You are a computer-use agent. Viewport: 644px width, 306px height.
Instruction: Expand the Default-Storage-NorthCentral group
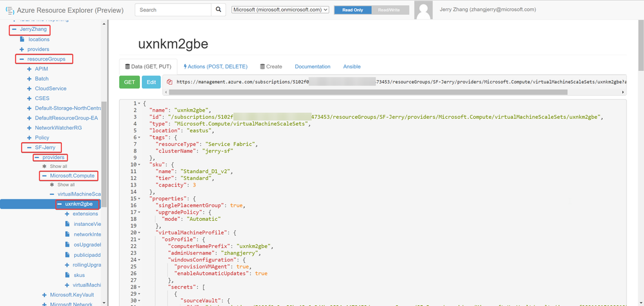tap(29, 108)
